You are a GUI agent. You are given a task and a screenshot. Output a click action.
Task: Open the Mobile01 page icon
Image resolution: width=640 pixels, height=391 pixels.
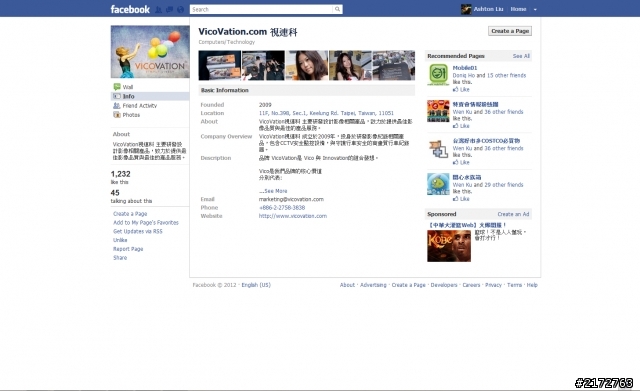438,75
